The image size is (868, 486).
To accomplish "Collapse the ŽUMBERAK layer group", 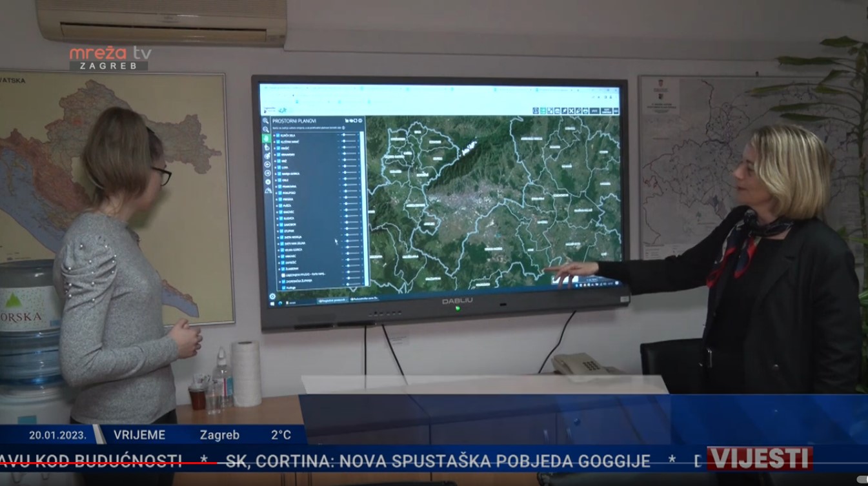I will pyautogui.click(x=278, y=268).
